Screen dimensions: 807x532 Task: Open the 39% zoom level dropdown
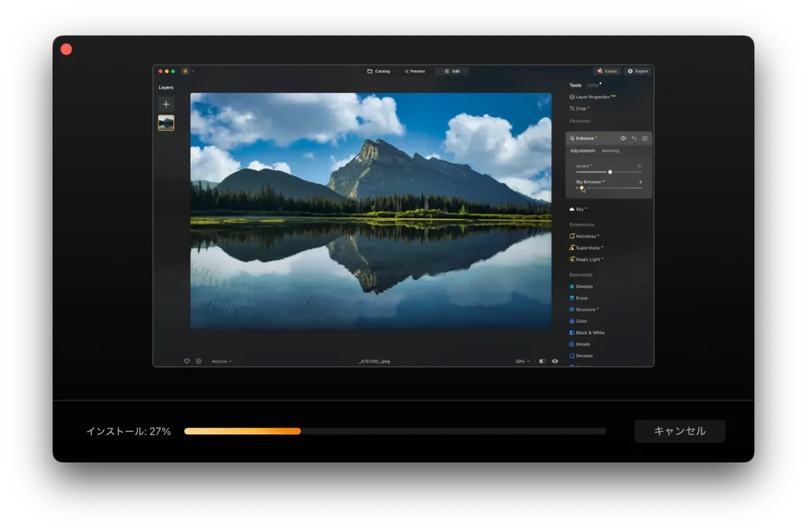click(521, 361)
